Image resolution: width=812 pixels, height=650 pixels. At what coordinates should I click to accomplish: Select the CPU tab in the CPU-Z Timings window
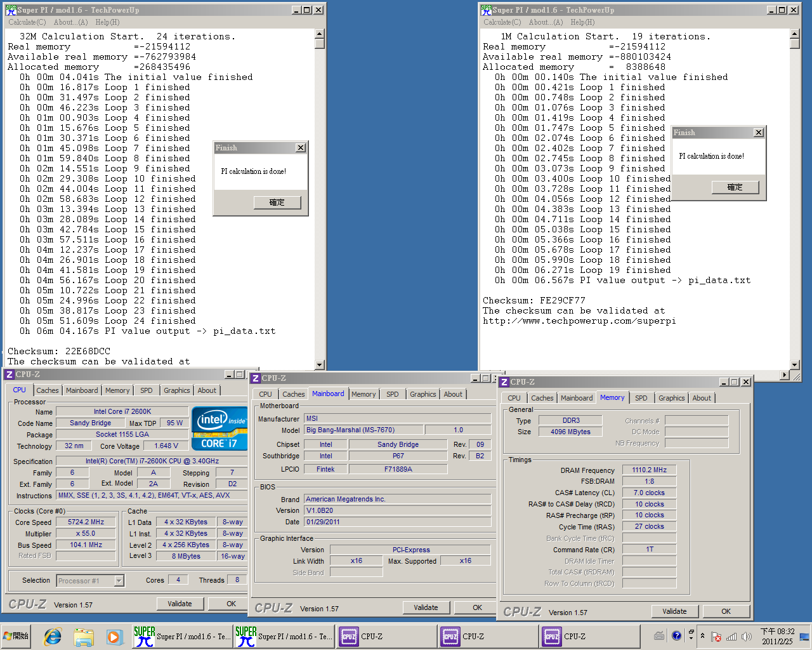(514, 398)
